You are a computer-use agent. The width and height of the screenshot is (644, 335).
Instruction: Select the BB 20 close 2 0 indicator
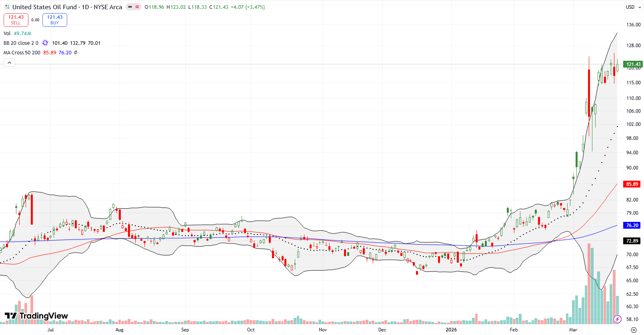(x=21, y=43)
